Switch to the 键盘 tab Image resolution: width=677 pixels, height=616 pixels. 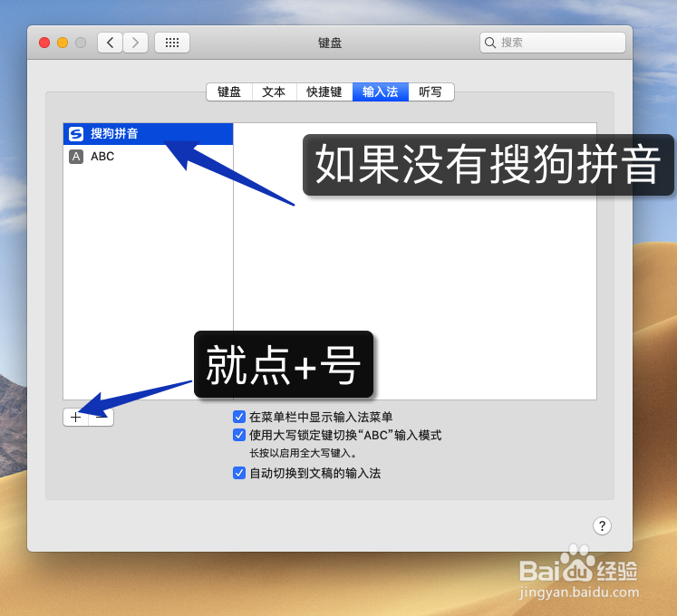(229, 91)
